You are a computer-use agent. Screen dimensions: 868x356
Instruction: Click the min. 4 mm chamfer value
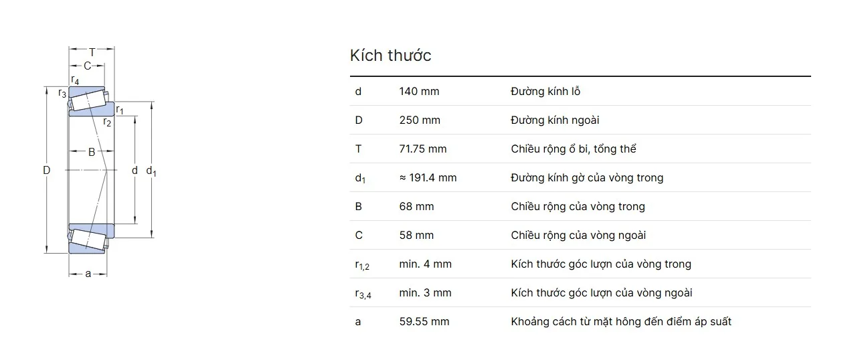(425, 264)
